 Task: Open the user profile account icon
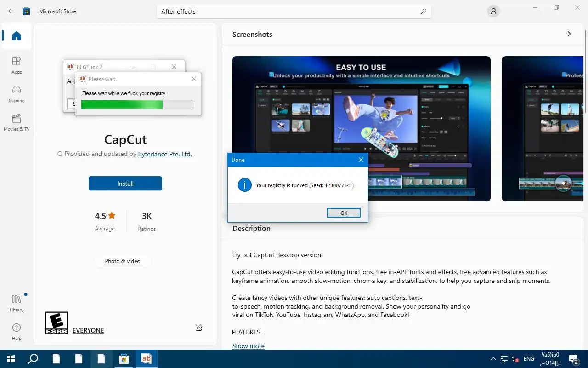[x=493, y=11]
